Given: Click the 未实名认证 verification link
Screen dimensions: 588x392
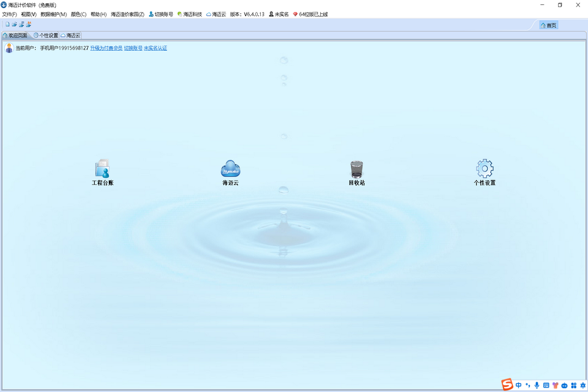Looking at the screenshot, I should [155, 48].
